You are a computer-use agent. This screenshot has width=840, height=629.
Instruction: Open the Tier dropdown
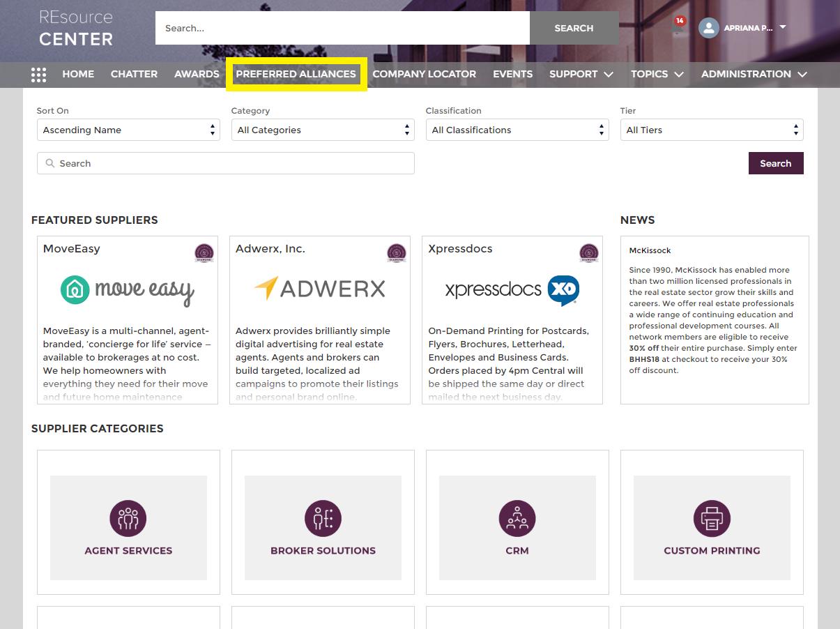click(712, 130)
